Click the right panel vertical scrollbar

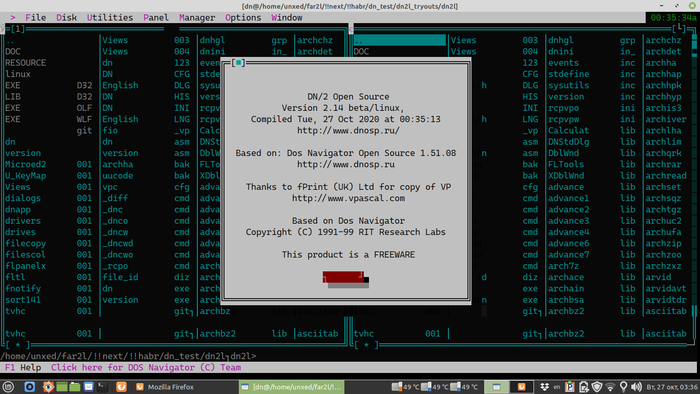click(x=694, y=178)
